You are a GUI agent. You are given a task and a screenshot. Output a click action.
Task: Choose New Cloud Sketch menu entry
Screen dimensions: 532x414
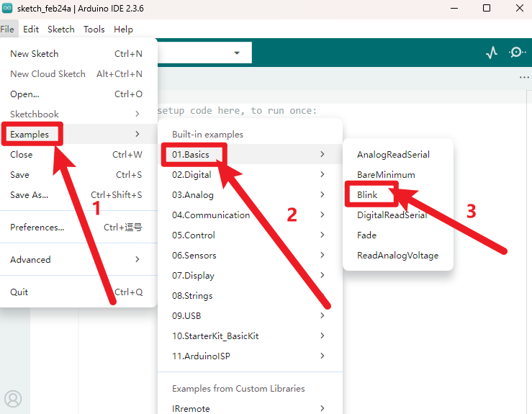(78, 74)
